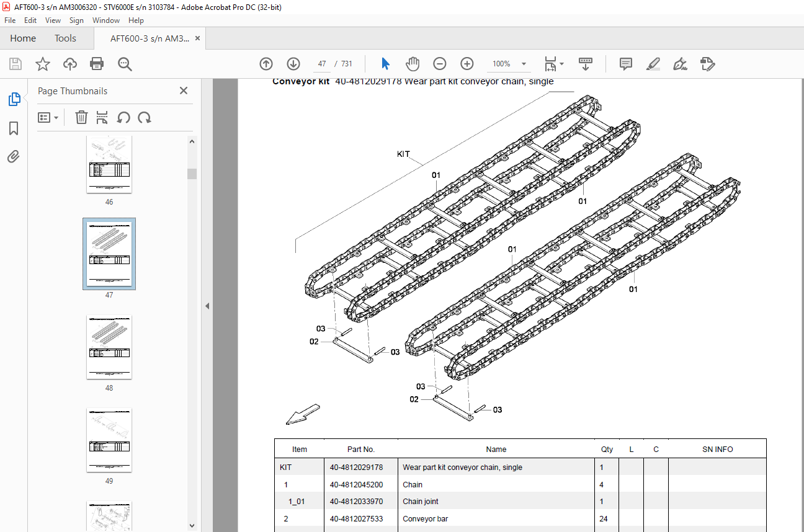Click the 'Item' column header

pos(300,450)
